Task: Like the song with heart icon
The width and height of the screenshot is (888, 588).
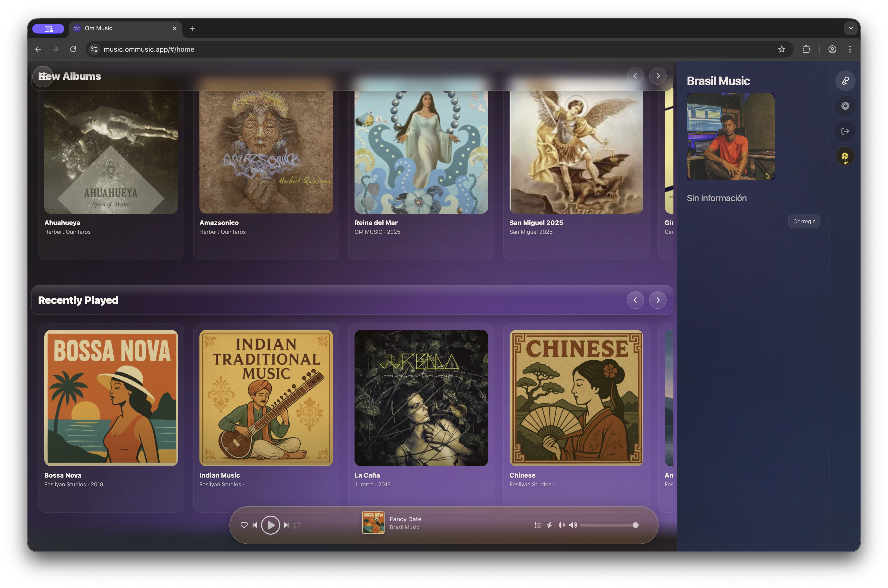Action: click(x=244, y=525)
